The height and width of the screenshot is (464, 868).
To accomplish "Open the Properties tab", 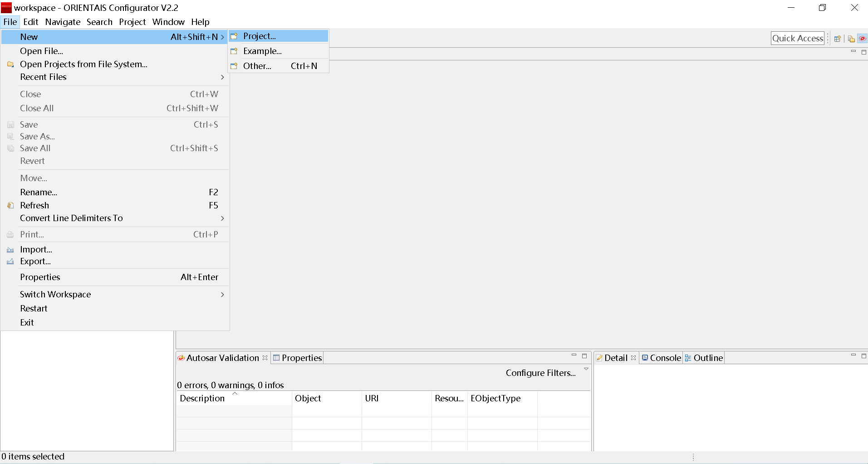I will [x=301, y=358].
